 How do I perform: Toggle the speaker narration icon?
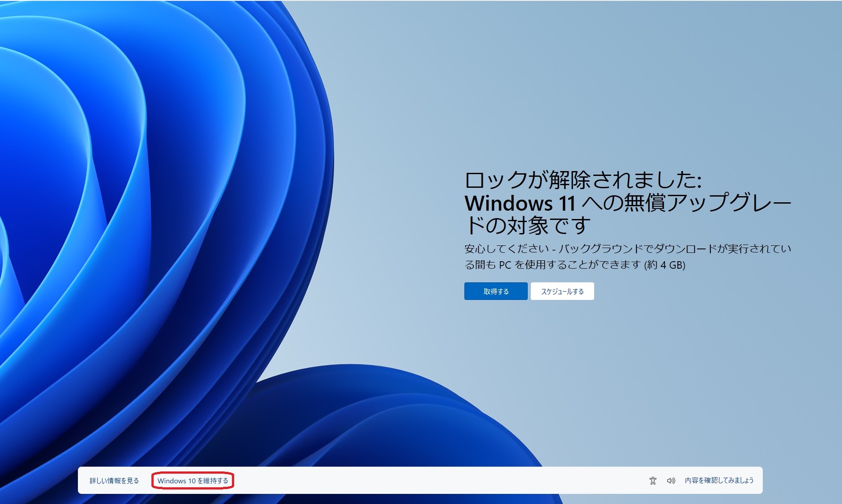tap(671, 481)
